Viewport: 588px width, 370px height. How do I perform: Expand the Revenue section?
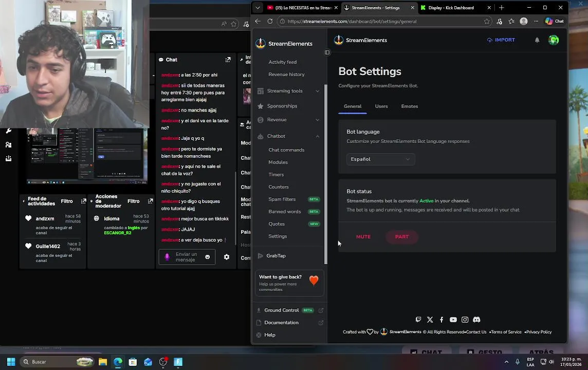tap(288, 120)
